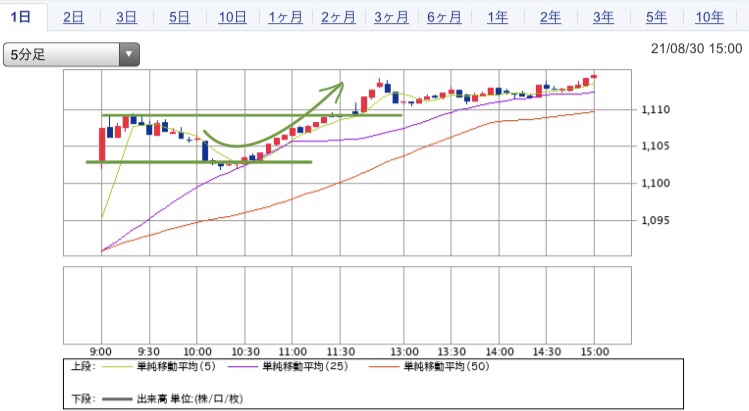Viewport: 749px width, 411px height.
Task: Click the 上段 legend label
Action: point(84,367)
